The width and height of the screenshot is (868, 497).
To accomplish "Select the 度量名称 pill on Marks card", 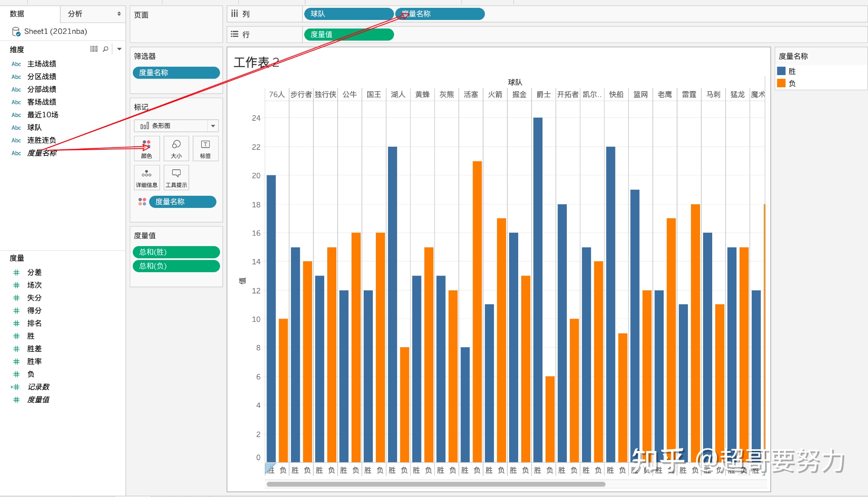I will 182,201.
